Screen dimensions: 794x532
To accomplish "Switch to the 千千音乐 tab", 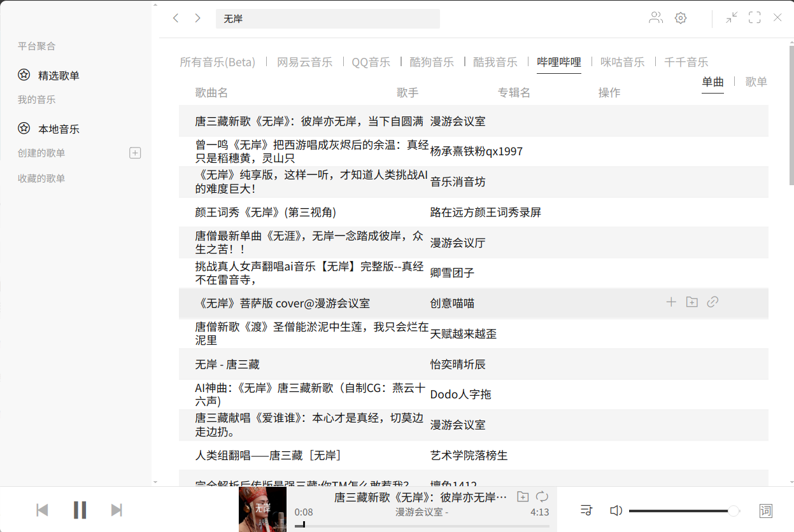I will [x=686, y=62].
